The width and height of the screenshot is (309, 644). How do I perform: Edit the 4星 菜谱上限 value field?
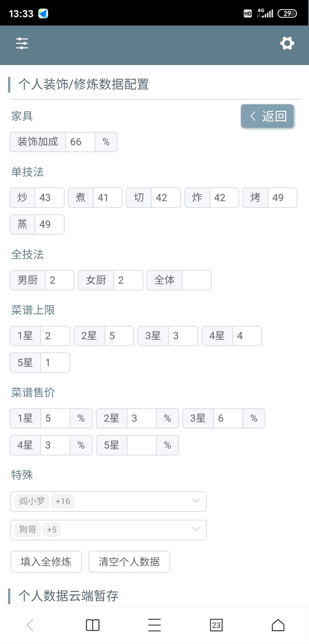[247, 336]
